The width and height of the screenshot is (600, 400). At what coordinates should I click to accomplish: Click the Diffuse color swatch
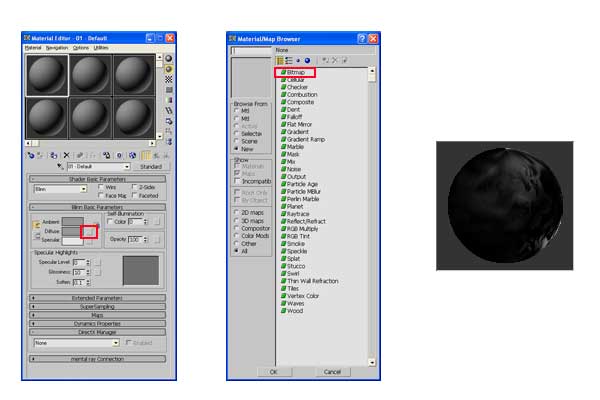[x=72, y=230]
